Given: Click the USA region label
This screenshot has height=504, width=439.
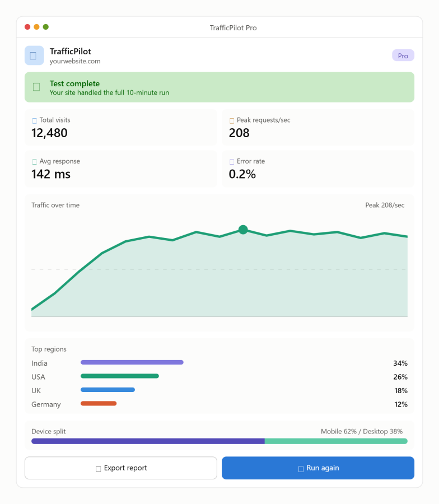Looking at the screenshot, I should tap(38, 377).
